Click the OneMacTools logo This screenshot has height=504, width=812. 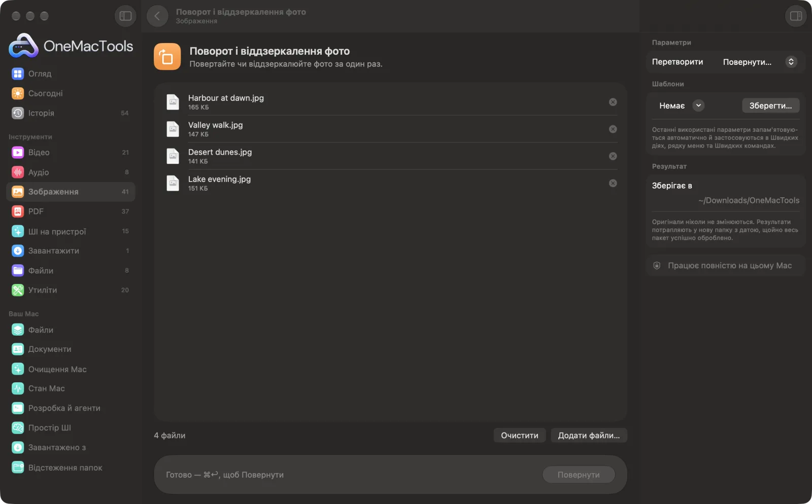click(x=71, y=46)
